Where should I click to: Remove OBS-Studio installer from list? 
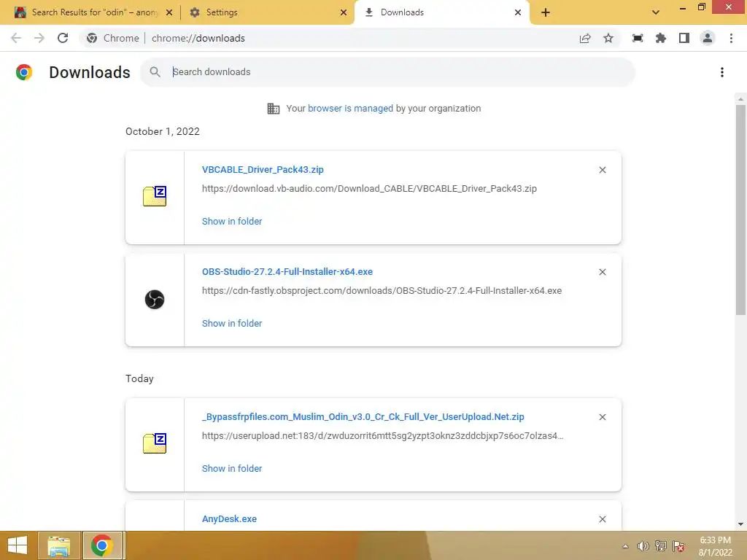coord(602,272)
